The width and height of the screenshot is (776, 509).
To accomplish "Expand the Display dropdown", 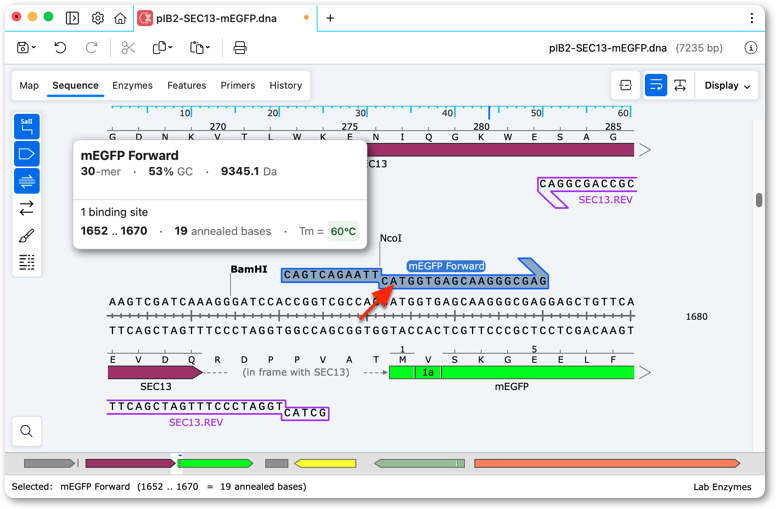I will (x=727, y=85).
